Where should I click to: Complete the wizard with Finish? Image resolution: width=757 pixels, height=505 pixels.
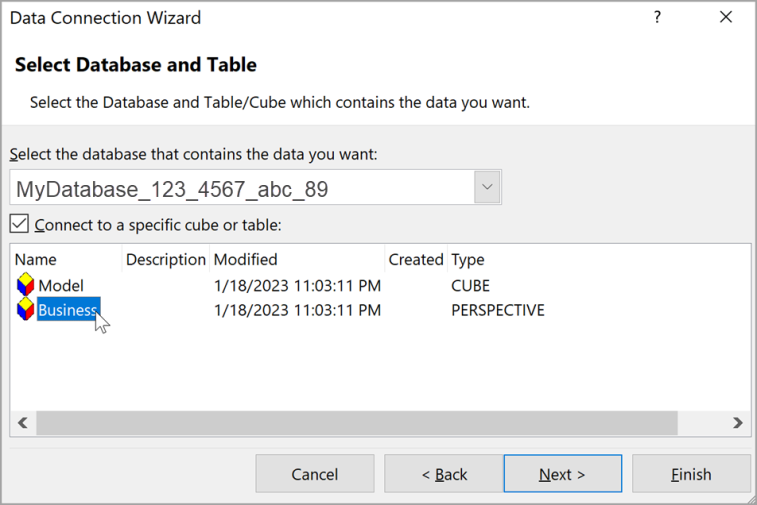tap(691, 474)
